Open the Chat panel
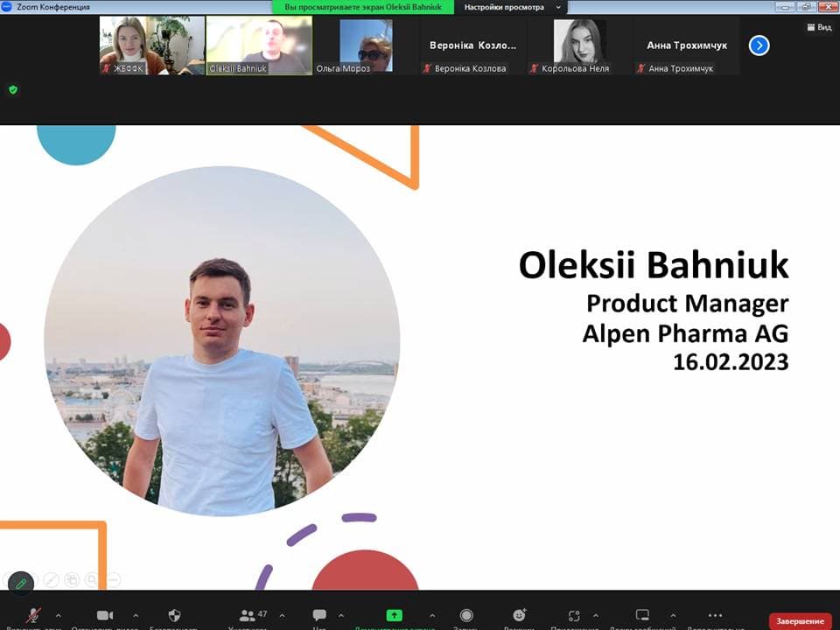Image resolution: width=840 pixels, height=630 pixels. [x=319, y=615]
